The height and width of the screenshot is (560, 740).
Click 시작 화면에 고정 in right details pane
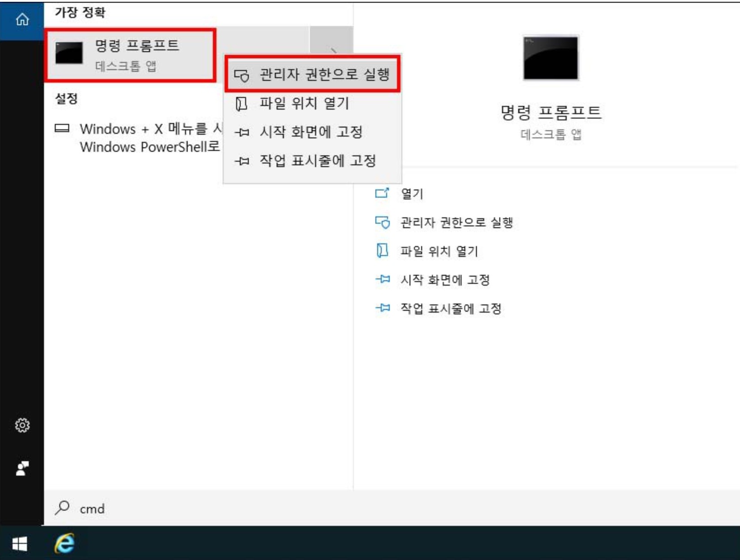click(x=445, y=280)
